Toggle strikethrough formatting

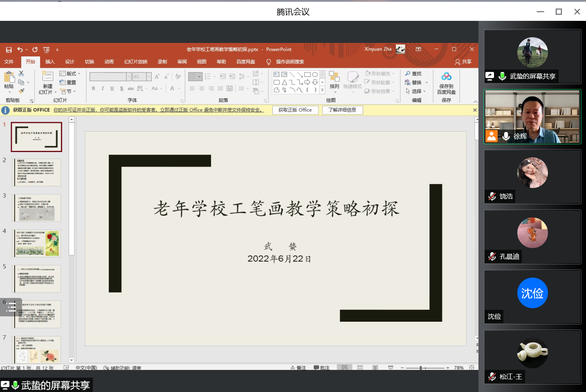pos(131,88)
